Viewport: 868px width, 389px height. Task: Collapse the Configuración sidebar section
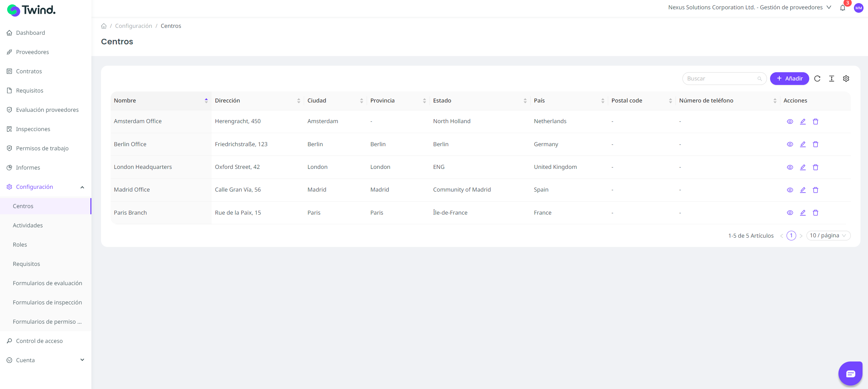[82, 187]
